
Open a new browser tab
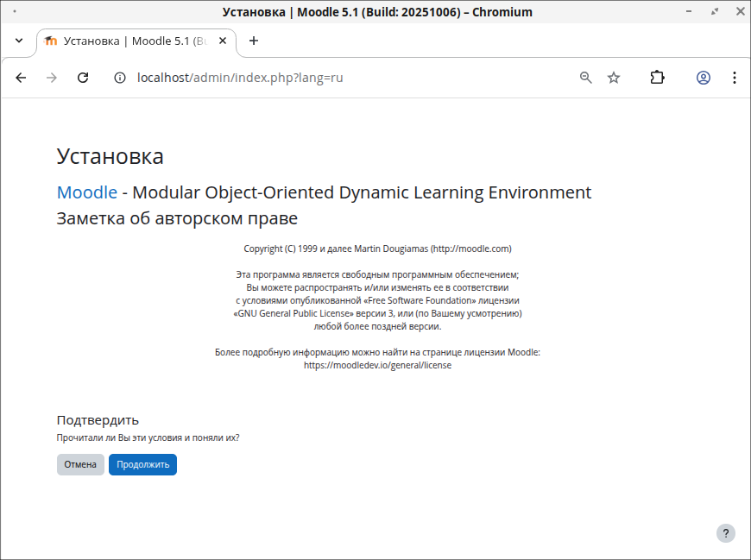[x=253, y=41]
